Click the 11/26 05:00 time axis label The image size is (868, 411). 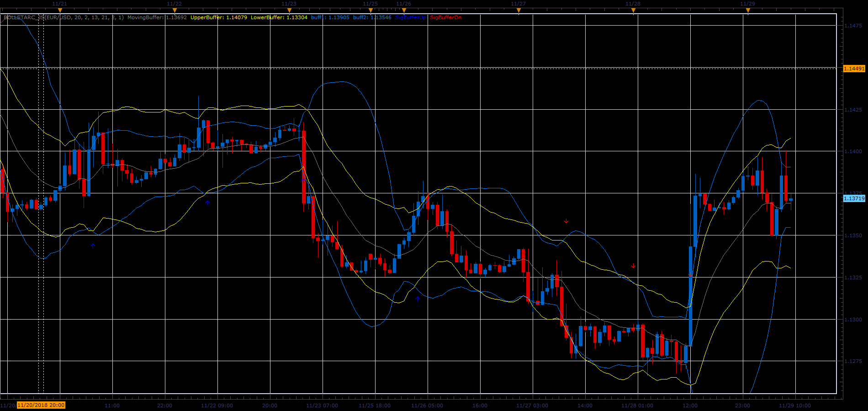point(427,406)
